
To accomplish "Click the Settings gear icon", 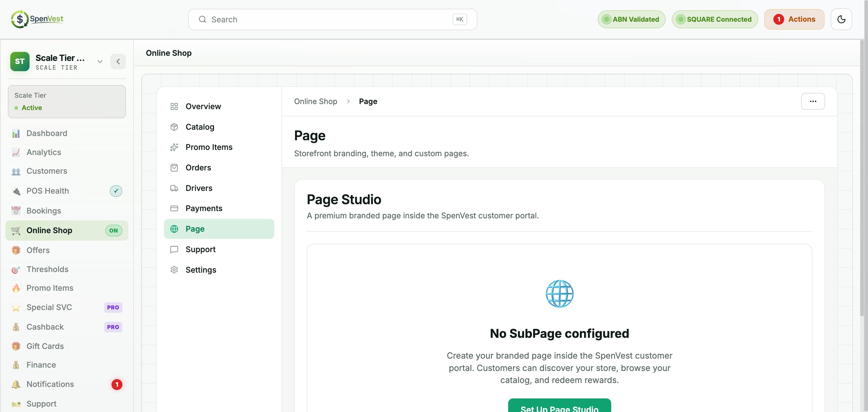I will tap(174, 270).
